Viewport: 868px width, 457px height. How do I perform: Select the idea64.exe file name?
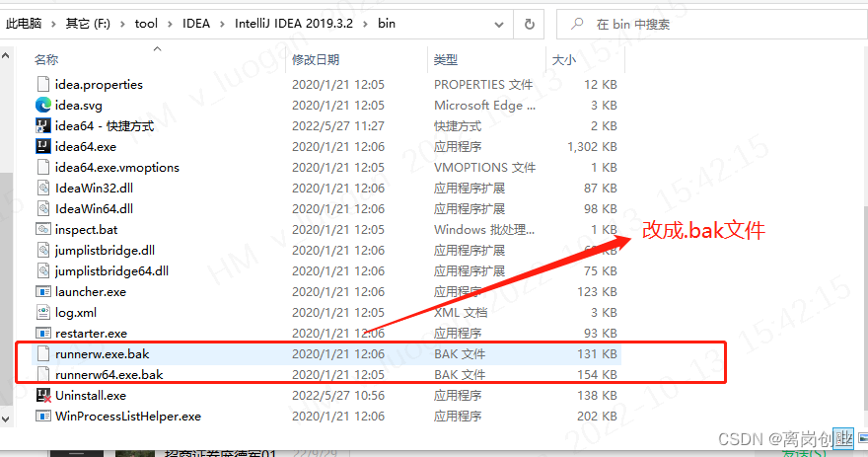click(86, 146)
